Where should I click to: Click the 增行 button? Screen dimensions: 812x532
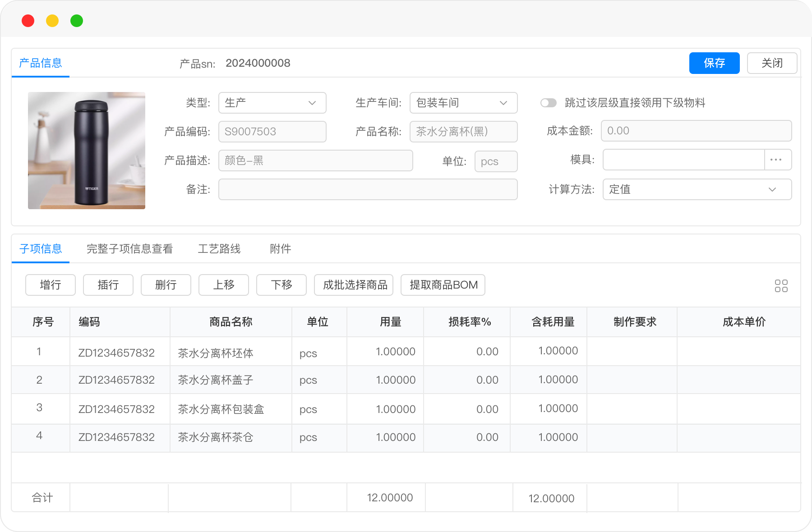pyautogui.click(x=51, y=285)
